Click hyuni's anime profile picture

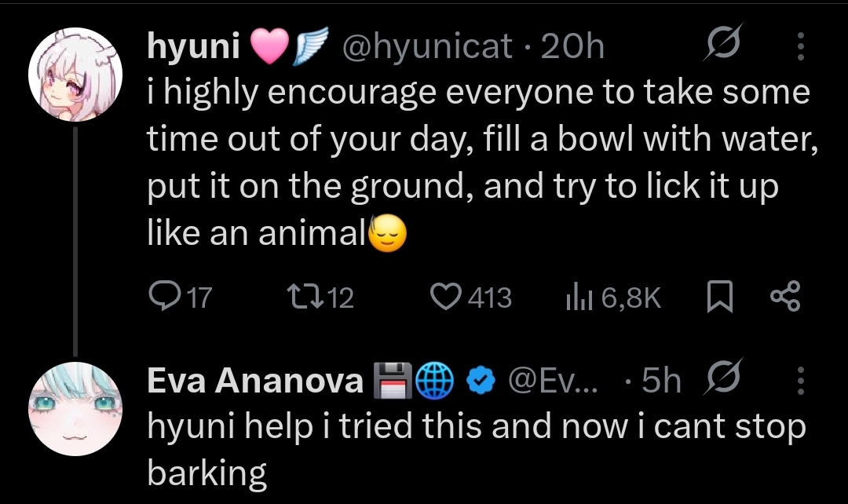coord(76,76)
